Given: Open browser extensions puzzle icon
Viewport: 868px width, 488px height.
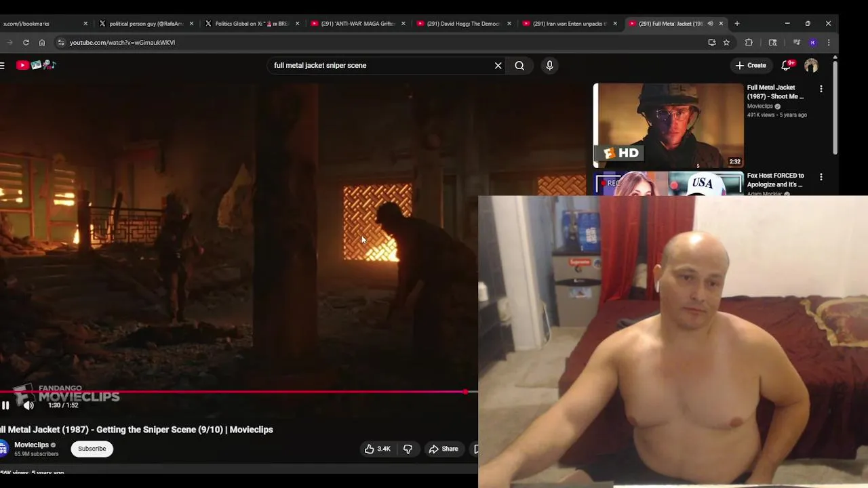Looking at the screenshot, I should pyautogui.click(x=749, y=42).
